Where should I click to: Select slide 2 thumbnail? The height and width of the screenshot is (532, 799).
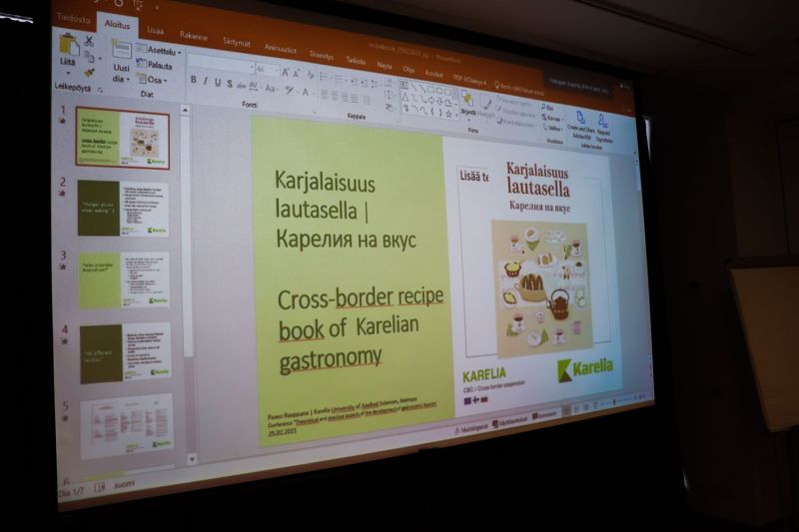[x=123, y=209]
